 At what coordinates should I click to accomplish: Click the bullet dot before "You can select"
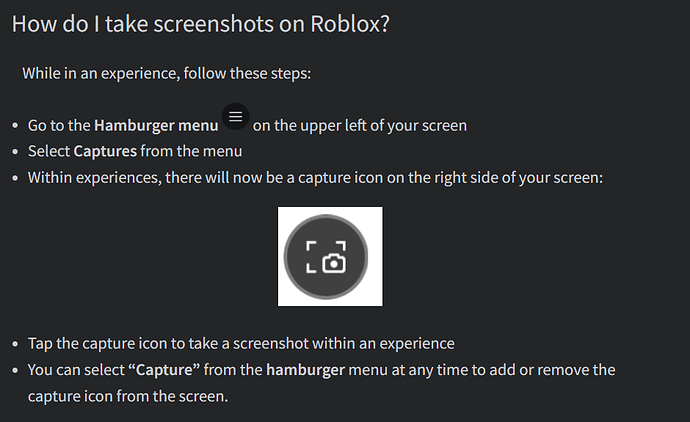pos(15,371)
